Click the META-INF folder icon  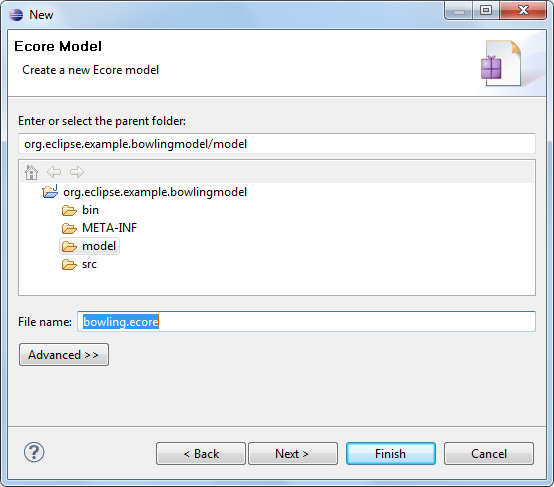(69, 228)
